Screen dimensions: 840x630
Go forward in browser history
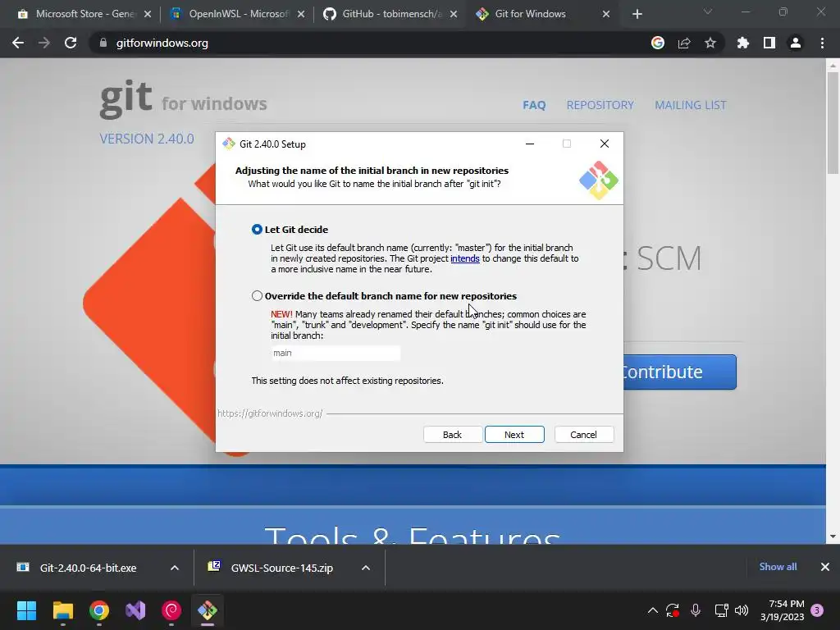pos(44,43)
